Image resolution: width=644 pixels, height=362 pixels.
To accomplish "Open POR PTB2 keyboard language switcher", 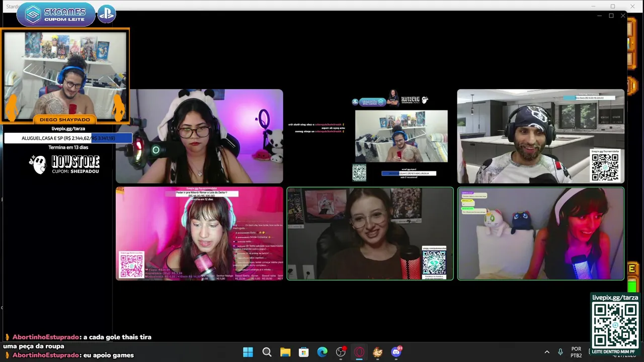I will click(577, 352).
